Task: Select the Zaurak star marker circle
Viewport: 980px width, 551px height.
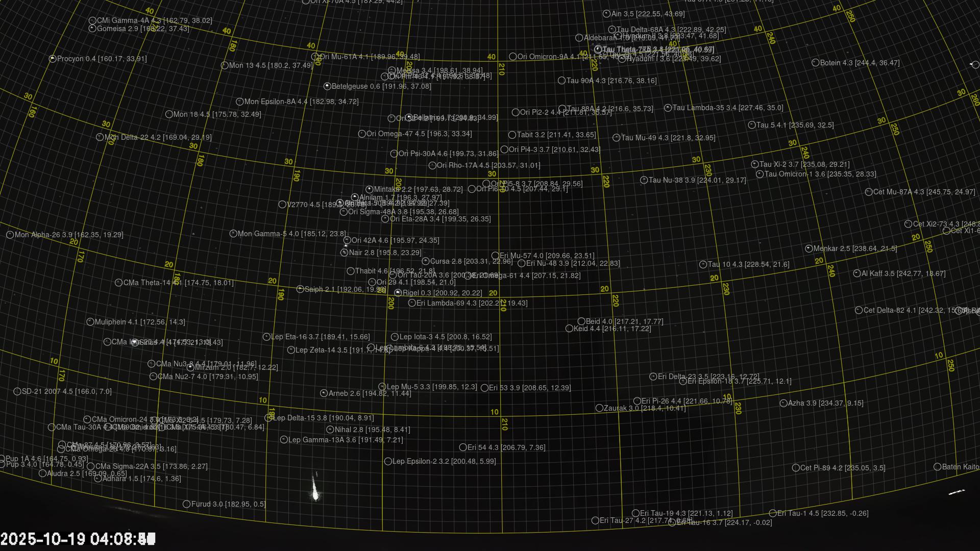Action: click(x=599, y=408)
